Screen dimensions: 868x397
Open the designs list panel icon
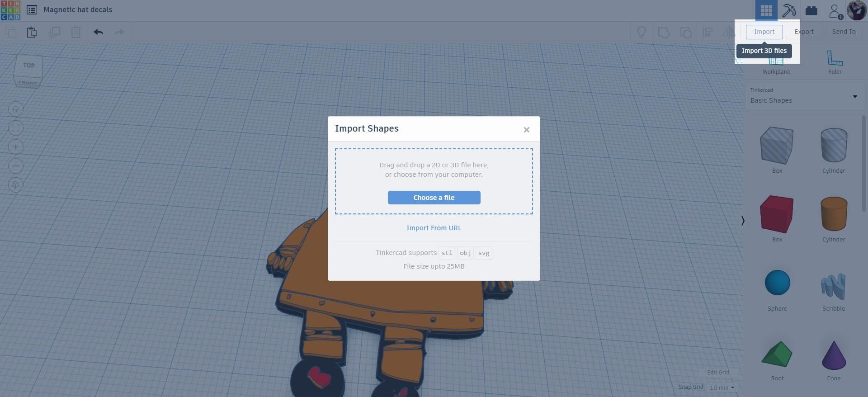point(32,10)
